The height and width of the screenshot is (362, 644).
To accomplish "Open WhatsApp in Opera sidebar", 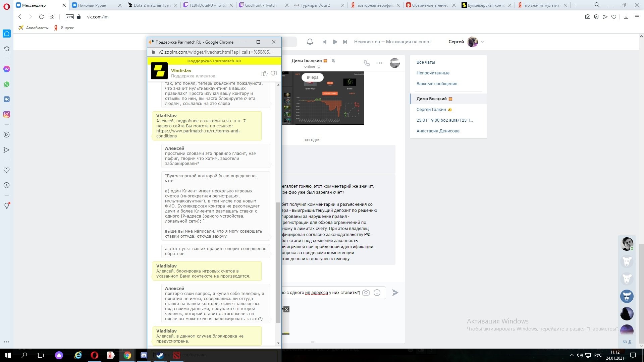I will 7,84.
